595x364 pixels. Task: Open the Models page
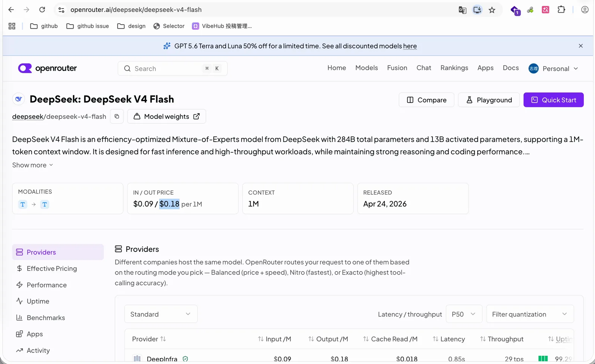(366, 68)
